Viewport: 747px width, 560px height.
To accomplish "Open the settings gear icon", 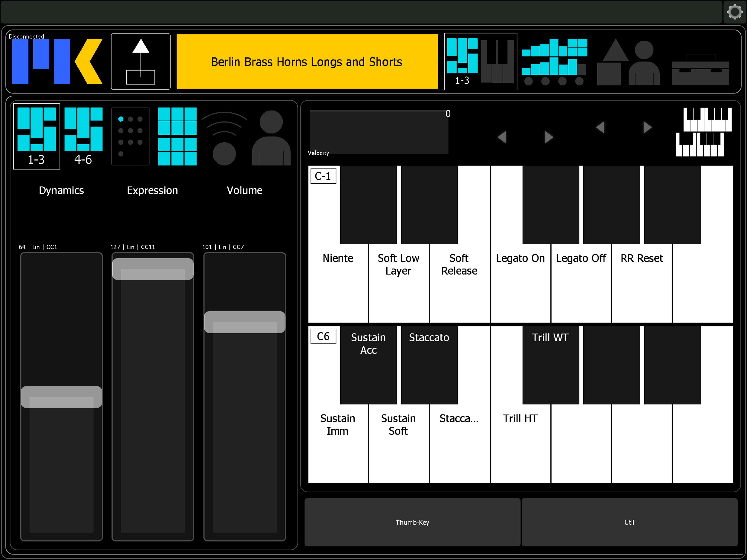I will (735, 12).
